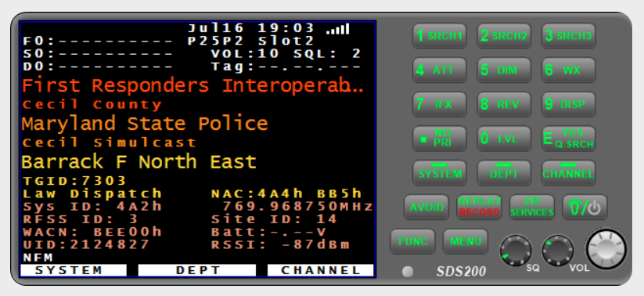Click the large scroll control knob
644x296 pixels.
pyautogui.click(x=606, y=249)
